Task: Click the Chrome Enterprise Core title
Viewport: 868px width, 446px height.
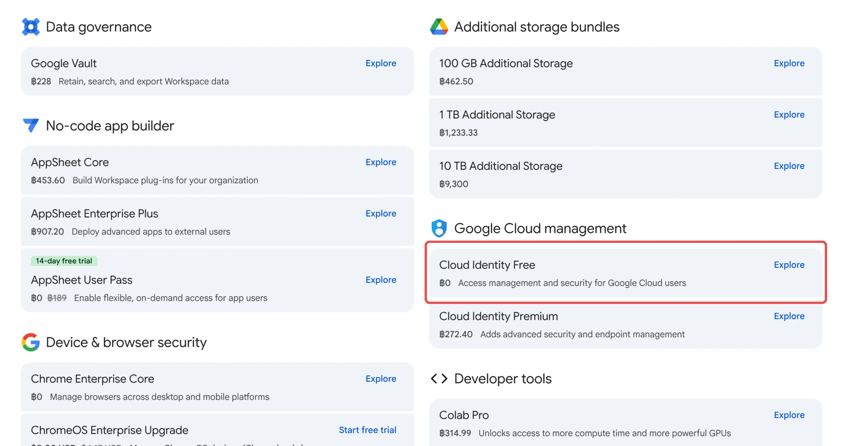Action: tap(92, 379)
